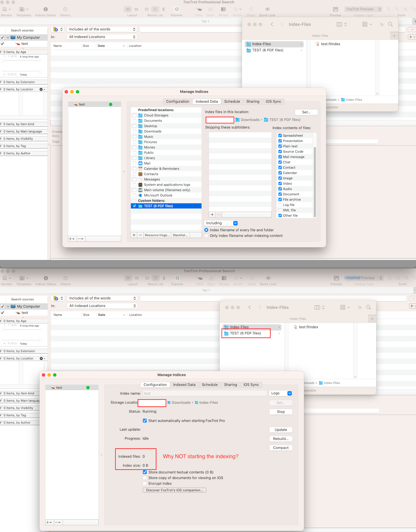Click plus icon left of Resource Hogs button

tap(134, 235)
